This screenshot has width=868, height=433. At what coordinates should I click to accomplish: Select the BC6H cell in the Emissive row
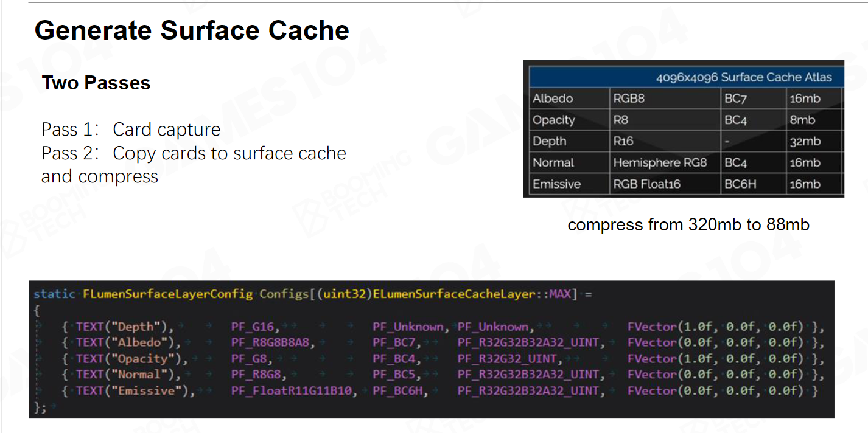coord(740,184)
